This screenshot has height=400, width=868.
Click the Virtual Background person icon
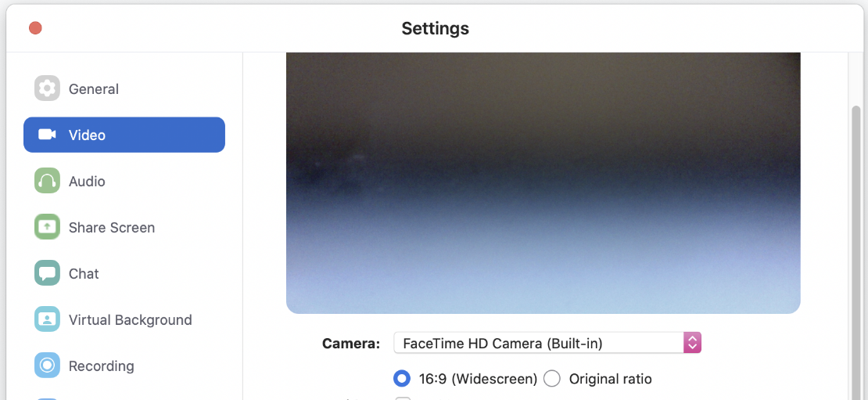click(x=47, y=319)
